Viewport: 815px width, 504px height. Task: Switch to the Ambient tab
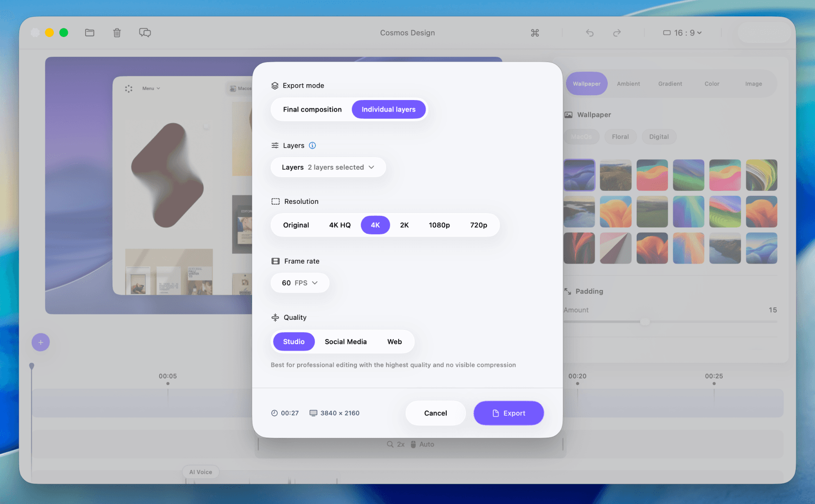click(x=628, y=83)
